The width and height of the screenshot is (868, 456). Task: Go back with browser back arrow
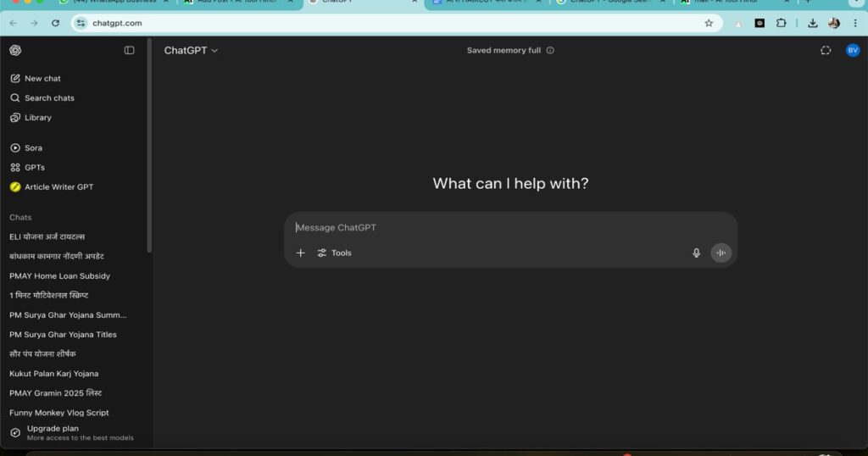coord(13,23)
